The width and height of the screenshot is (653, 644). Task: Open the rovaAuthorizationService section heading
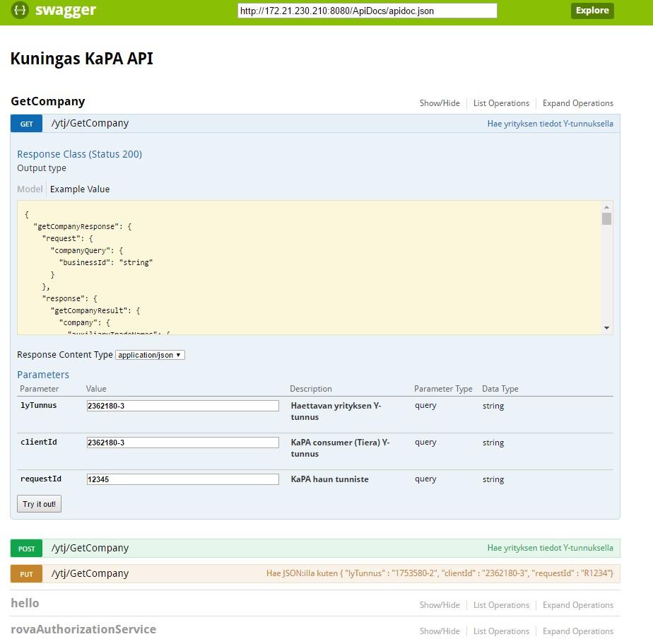(83, 629)
